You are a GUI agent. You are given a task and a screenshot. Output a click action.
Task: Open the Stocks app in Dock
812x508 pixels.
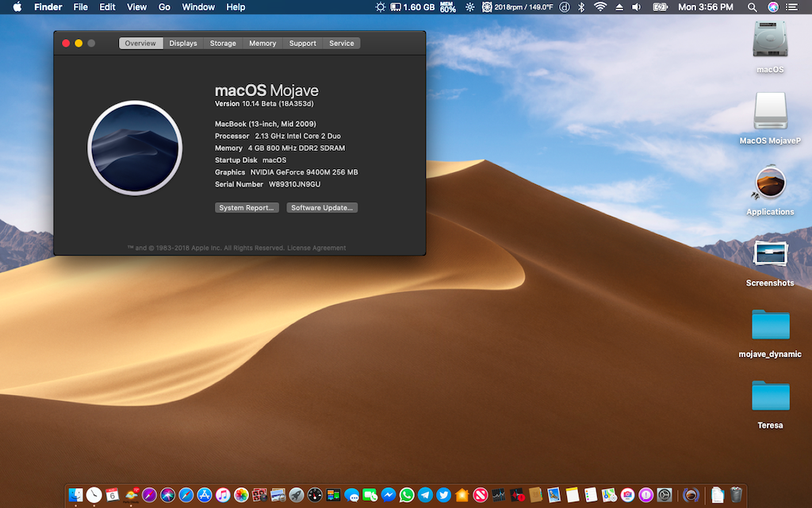click(x=499, y=495)
